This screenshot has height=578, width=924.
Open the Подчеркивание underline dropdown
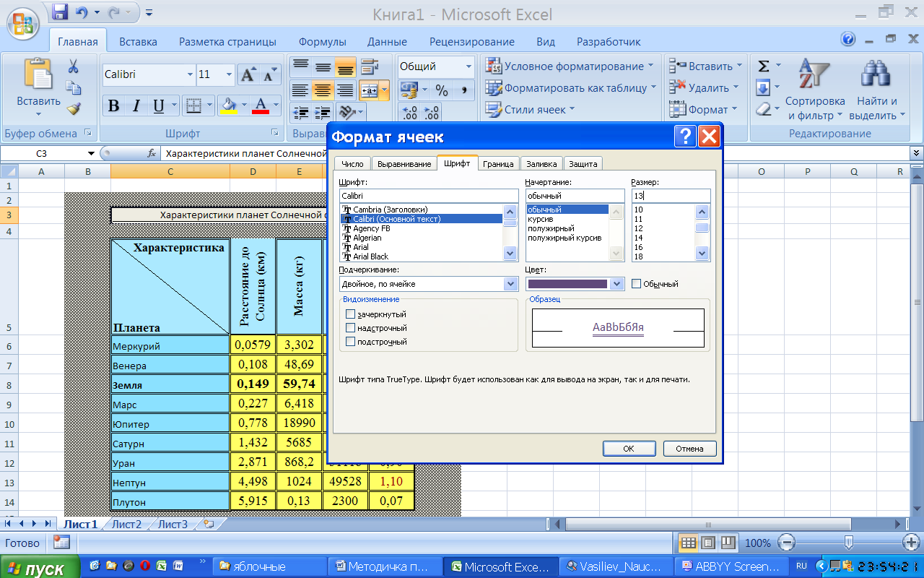click(x=511, y=284)
